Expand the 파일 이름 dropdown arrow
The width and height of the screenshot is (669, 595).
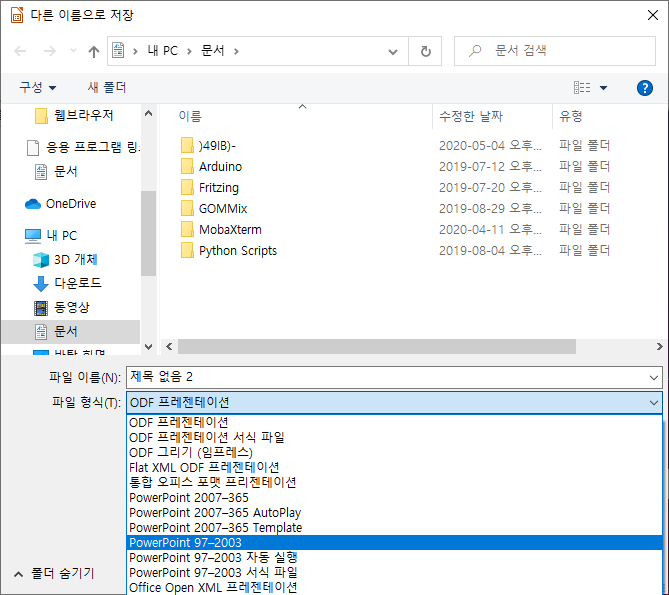654,377
